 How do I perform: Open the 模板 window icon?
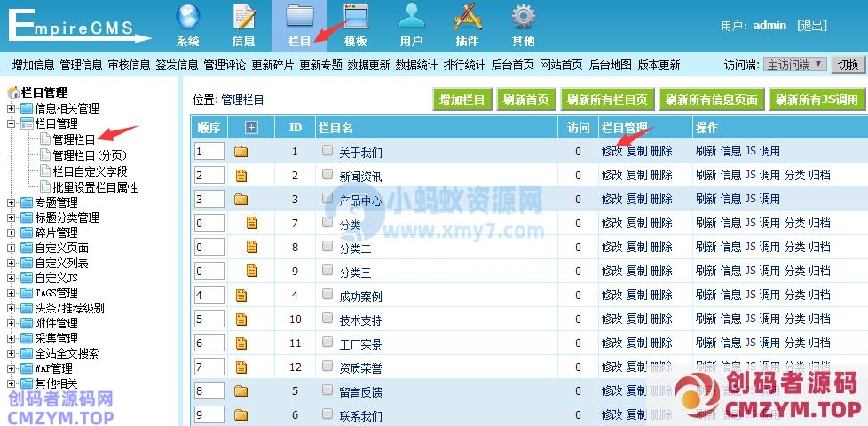355,17
